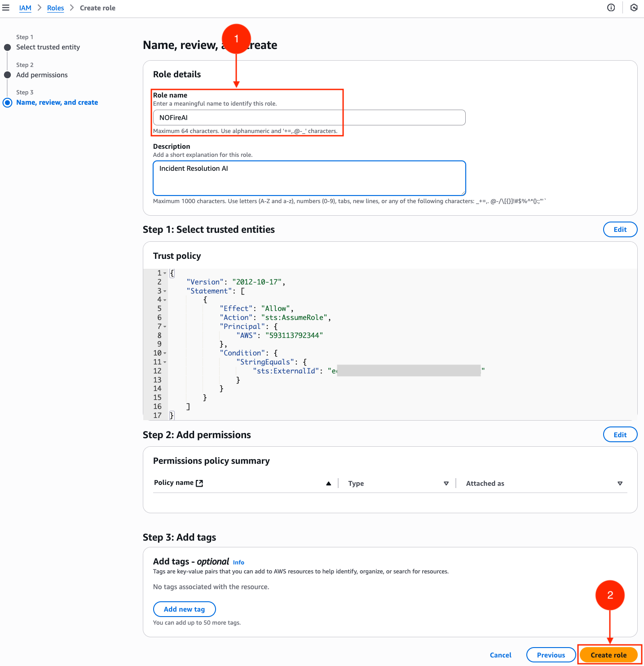Click the Previous button
644x666 pixels.
pos(551,655)
